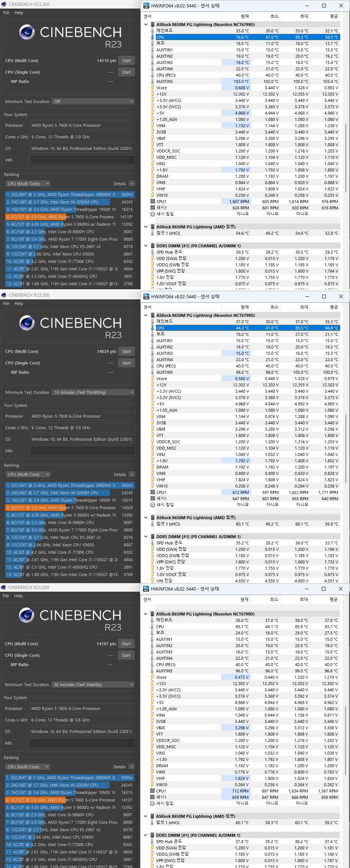Click thermometer icon of 칩셋 1 row reading 54.6 °C
The width and height of the screenshot is (350, 868).
(x=152, y=233)
